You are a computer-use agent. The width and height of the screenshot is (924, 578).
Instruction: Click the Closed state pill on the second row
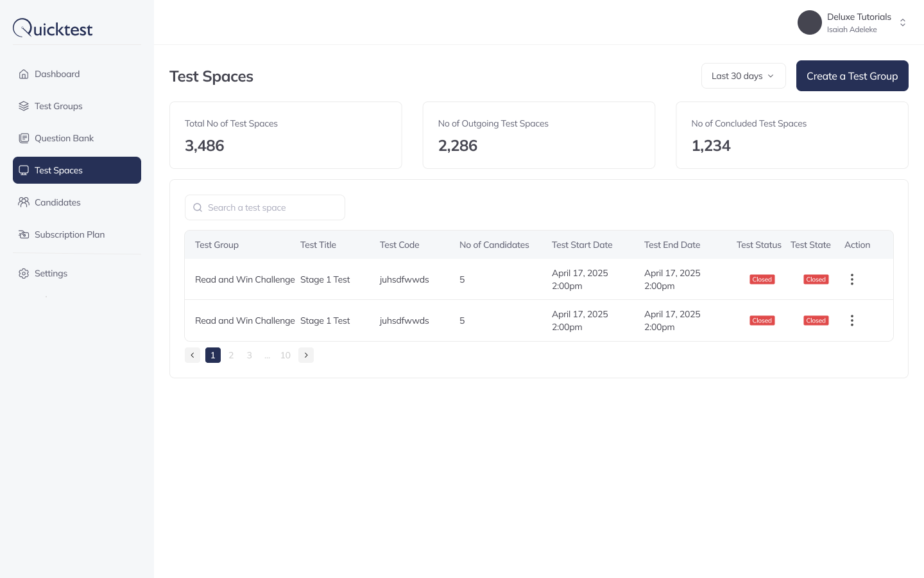point(816,320)
